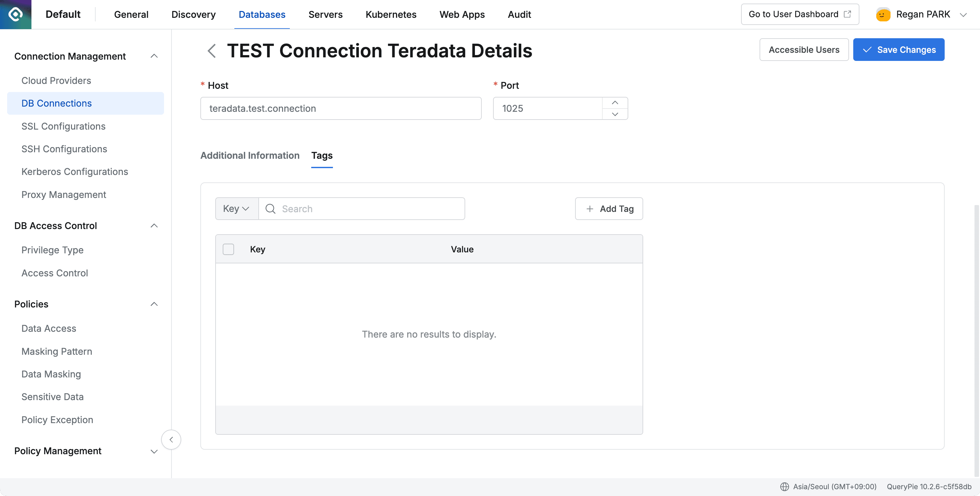Click the Save Changes button
Viewport: 980px width, 496px height.
(x=899, y=50)
